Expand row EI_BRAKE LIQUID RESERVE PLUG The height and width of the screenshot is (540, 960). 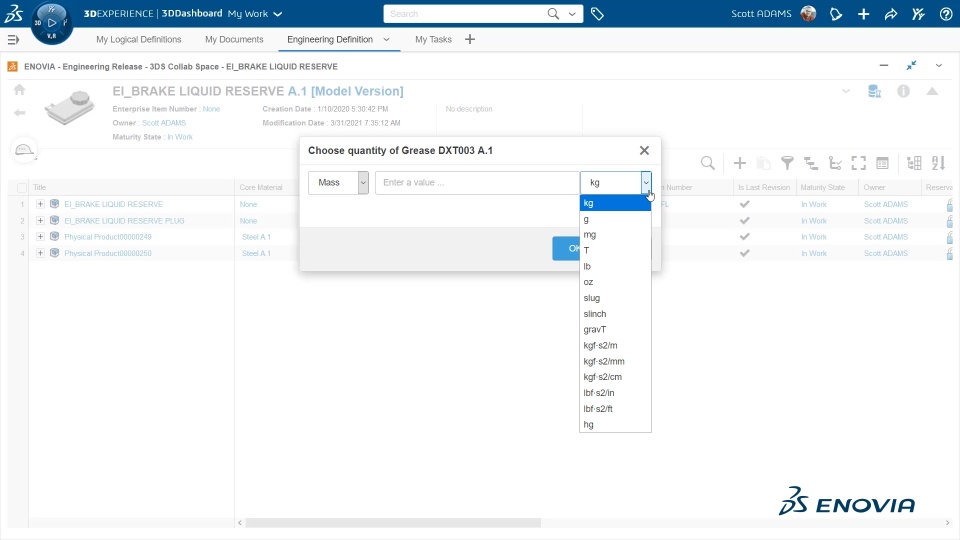pos(40,220)
